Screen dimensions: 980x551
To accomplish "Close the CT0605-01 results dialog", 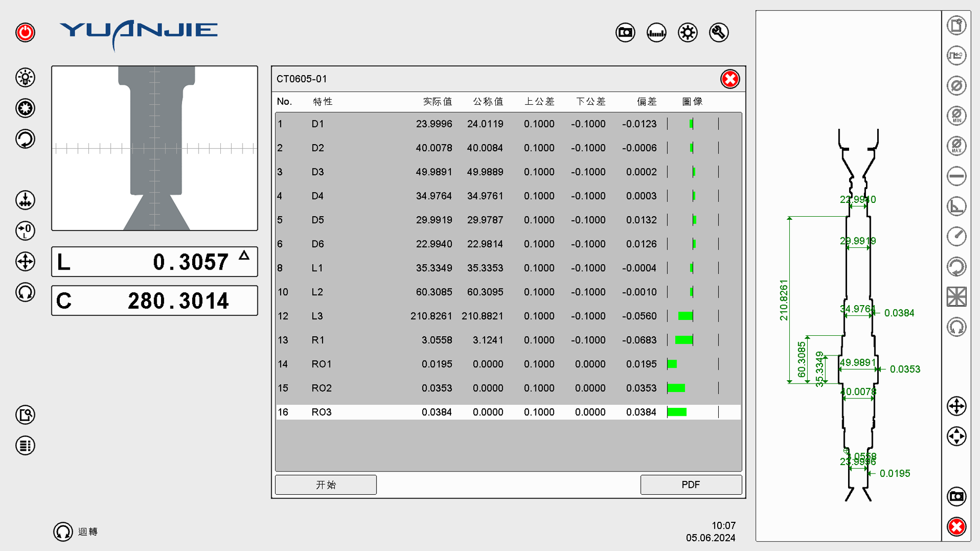I will [730, 79].
